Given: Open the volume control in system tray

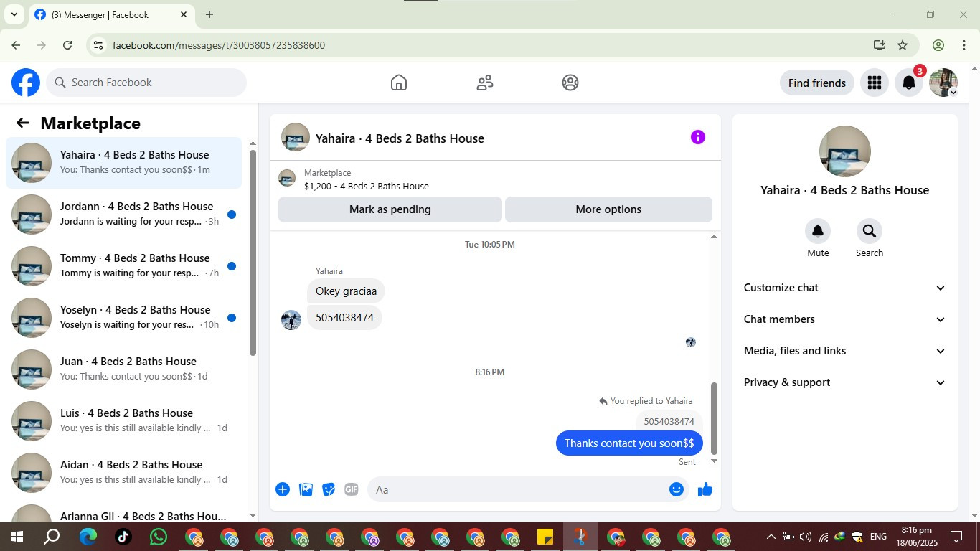Looking at the screenshot, I should (806, 537).
